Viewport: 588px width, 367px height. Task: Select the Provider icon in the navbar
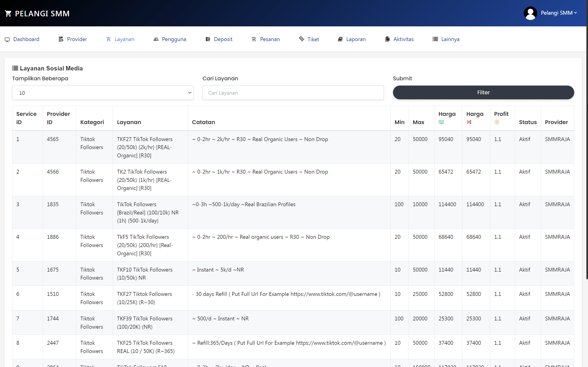pyautogui.click(x=61, y=39)
